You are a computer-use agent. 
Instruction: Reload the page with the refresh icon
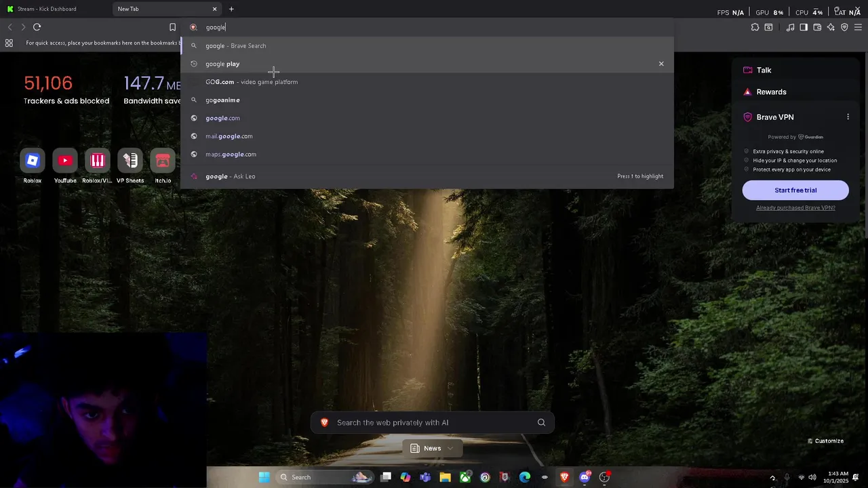37,27
